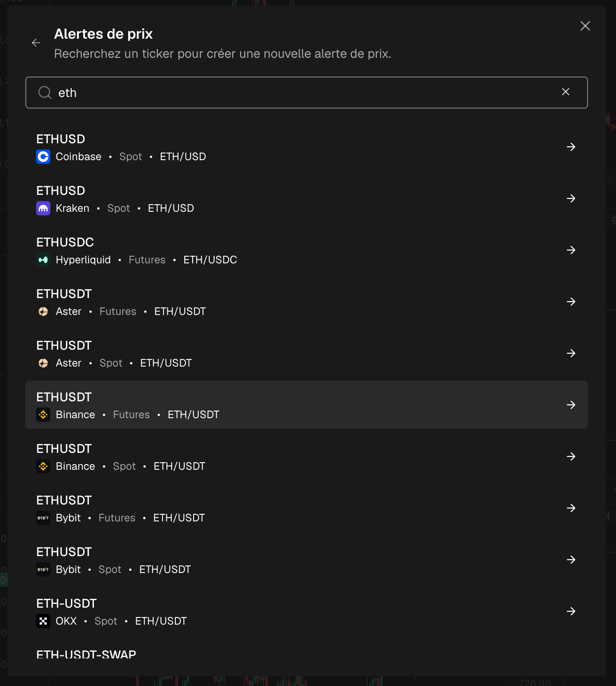This screenshot has width=616, height=686.
Task: Select ETHUSD ticker title in Kraken row
Action: 61,191
